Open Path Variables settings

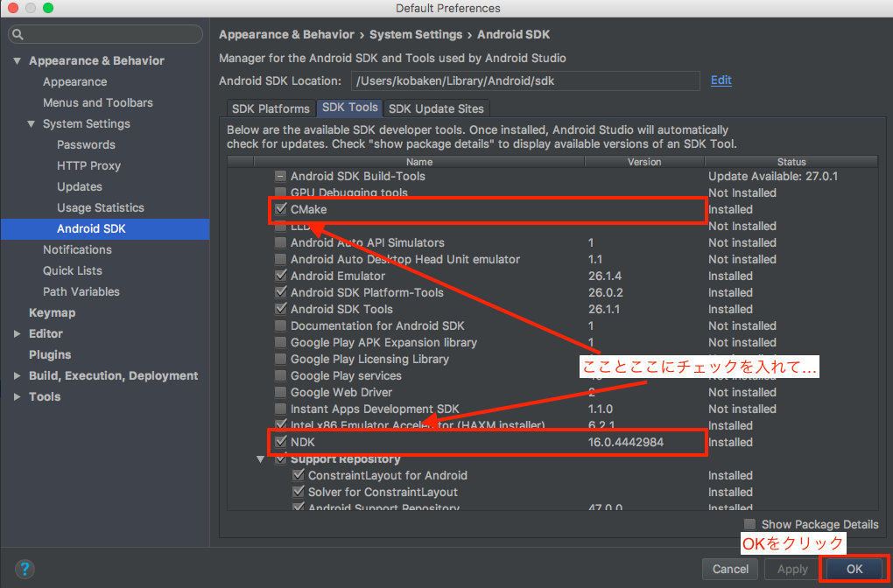[x=81, y=292]
